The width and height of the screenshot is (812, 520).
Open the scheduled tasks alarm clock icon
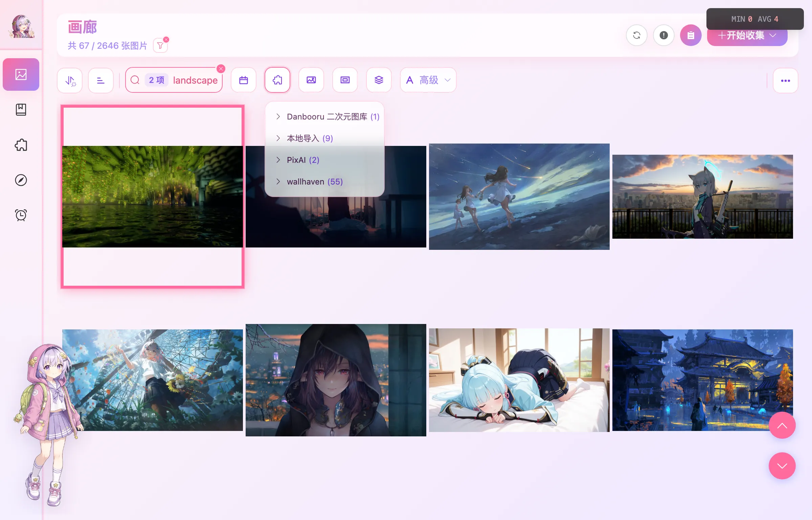click(21, 215)
